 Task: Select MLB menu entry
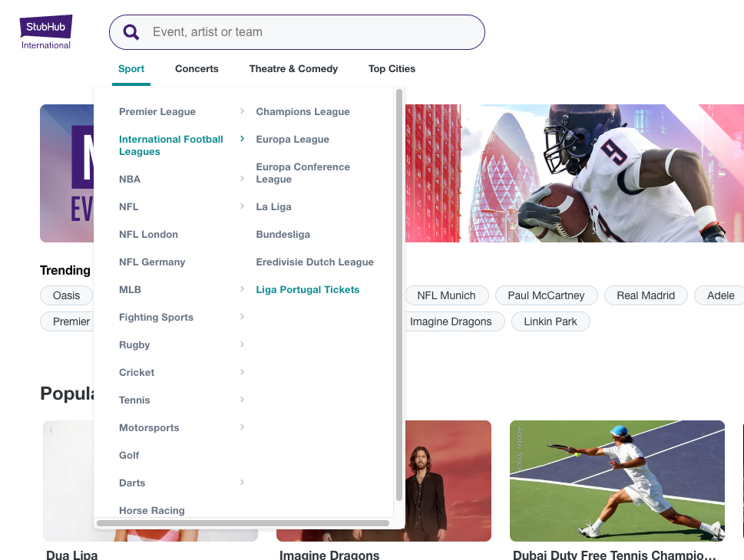click(130, 290)
